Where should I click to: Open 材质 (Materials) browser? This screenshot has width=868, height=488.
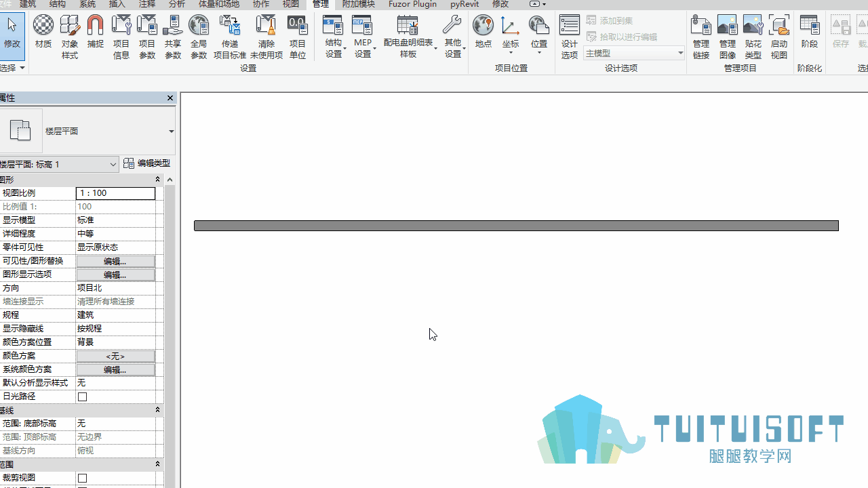[x=43, y=33]
